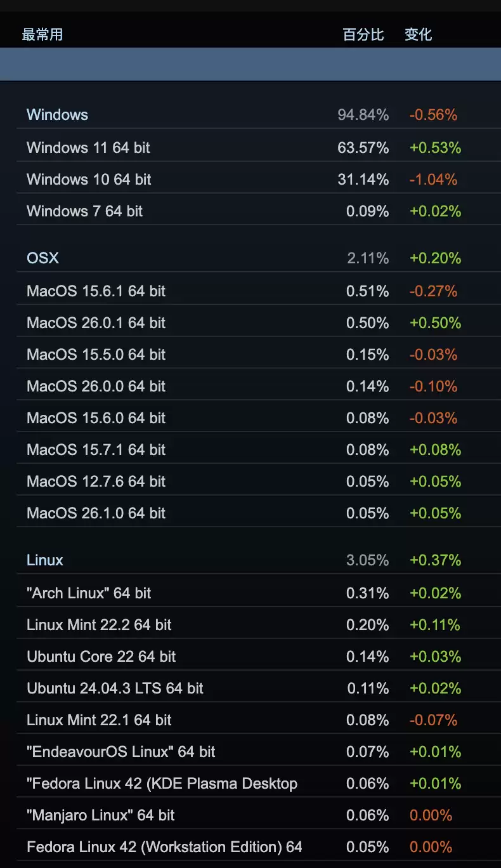Click the MacOS 26.0.1 64 bit entry

coord(95,322)
